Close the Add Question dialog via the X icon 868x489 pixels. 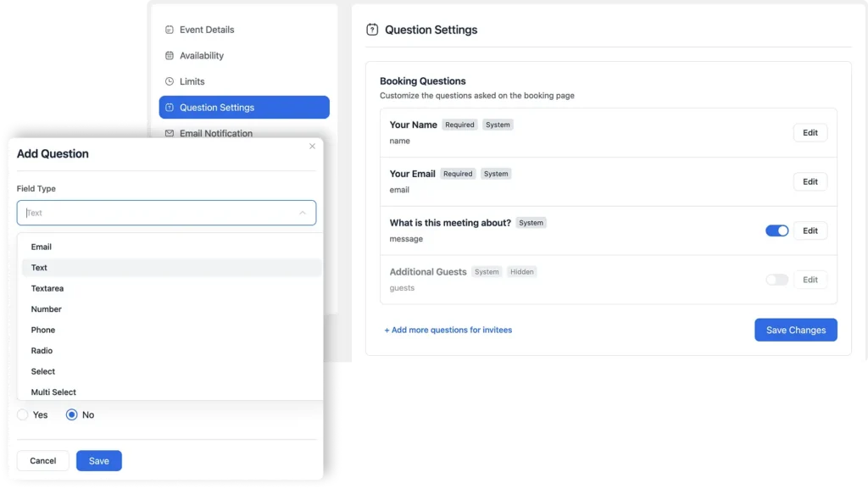pos(312,146)
